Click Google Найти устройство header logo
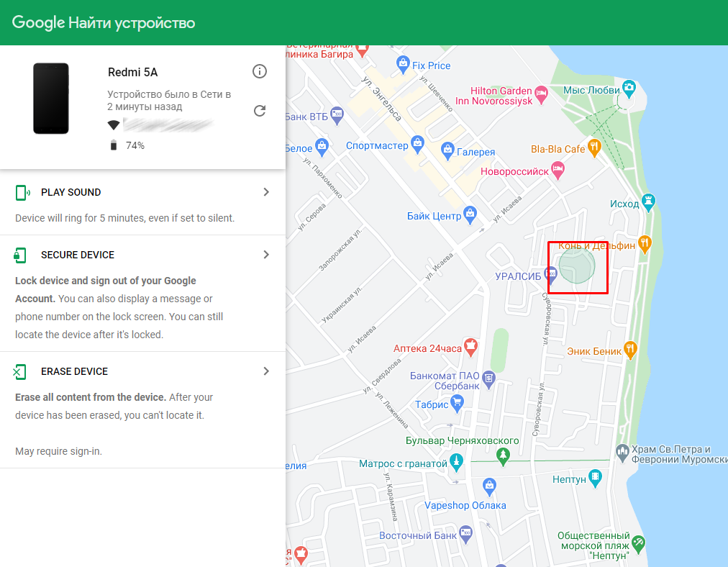Image resolution: width=728 pixels, height=567 pixels. [104, 23]
